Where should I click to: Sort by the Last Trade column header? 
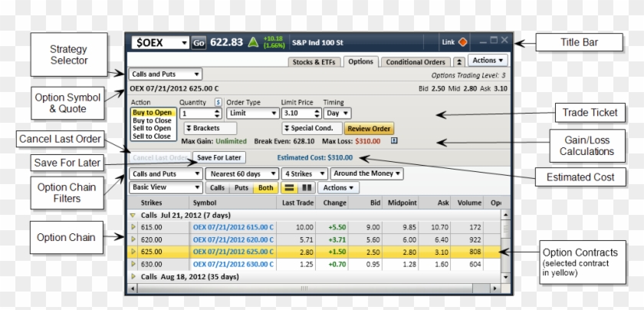click(296, 203)
